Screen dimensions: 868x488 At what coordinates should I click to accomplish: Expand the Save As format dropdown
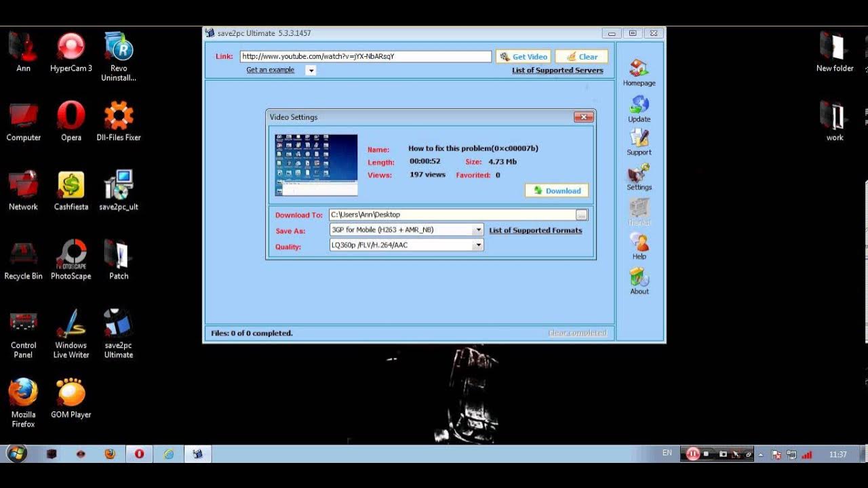click(x=478, y=230)
